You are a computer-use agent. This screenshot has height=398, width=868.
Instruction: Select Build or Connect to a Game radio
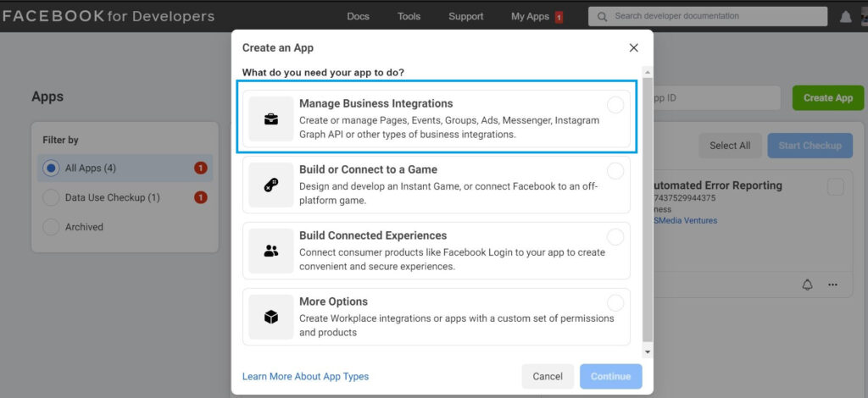click(615, 171)
